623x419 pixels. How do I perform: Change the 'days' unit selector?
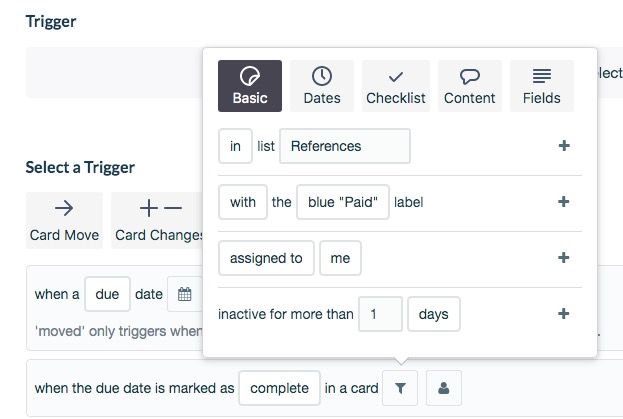[x=434, y=314]
